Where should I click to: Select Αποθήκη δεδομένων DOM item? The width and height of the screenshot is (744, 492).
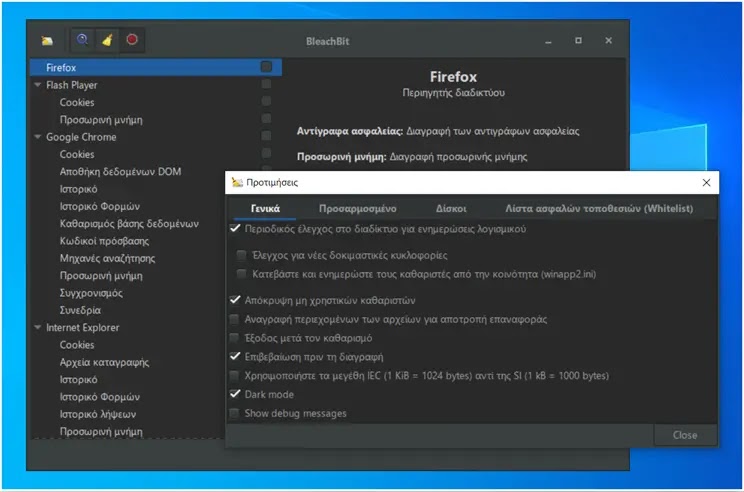tap(121, 171)
